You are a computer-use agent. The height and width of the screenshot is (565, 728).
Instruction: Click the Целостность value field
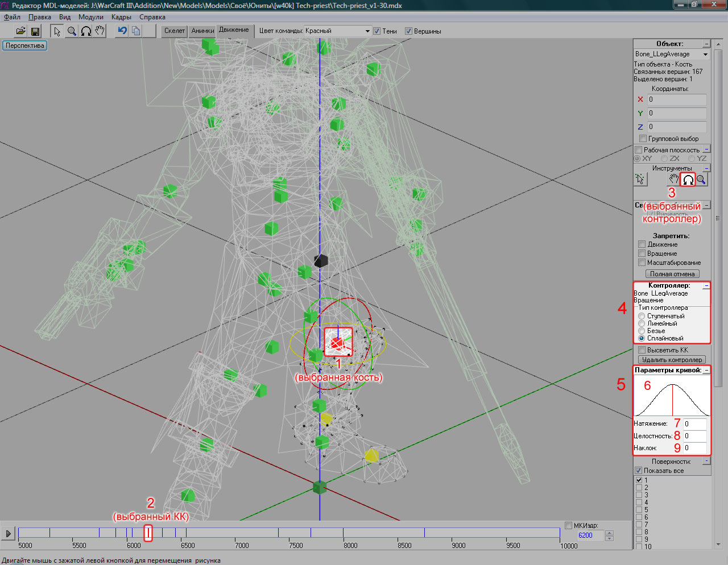click(x=694, y=436)
